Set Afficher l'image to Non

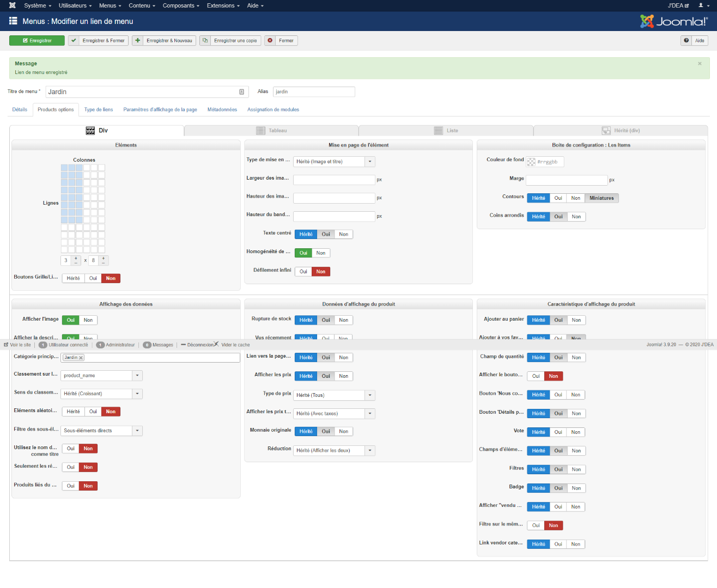point(88,320)
